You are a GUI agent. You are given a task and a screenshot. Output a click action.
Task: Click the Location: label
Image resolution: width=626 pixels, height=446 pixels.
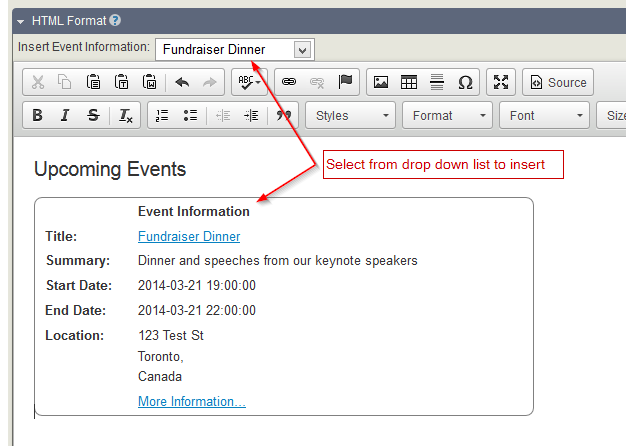tap(75, 335)
